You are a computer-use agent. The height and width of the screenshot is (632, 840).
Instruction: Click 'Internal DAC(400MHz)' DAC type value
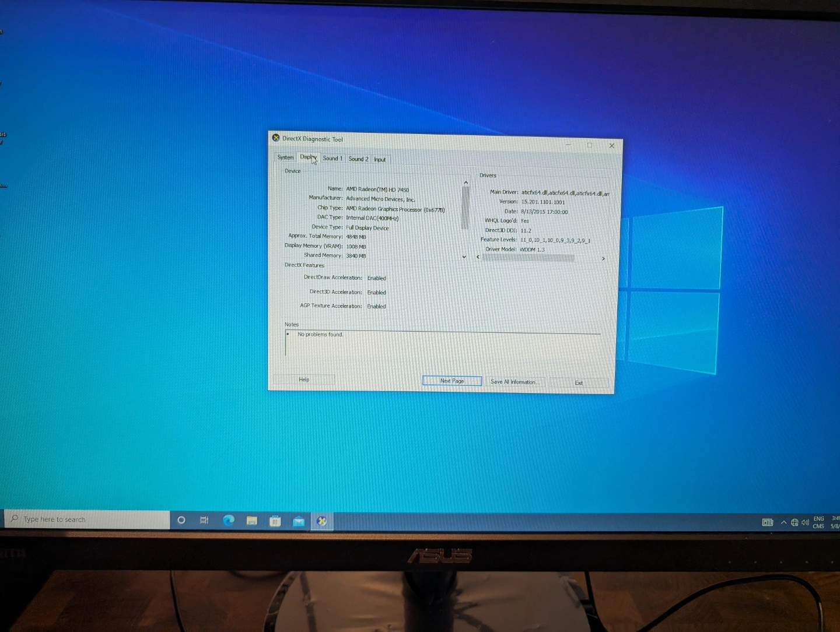click(372, 218)
